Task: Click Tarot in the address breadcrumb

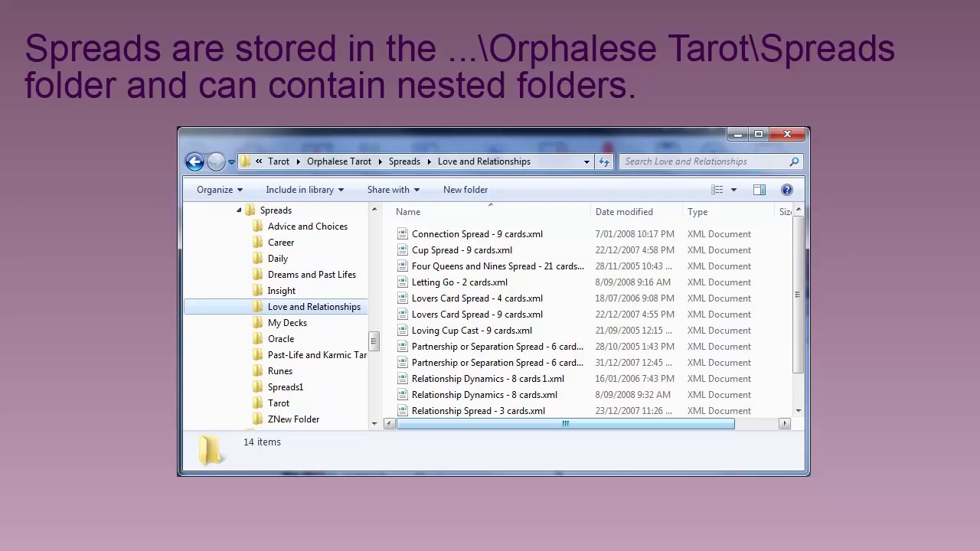Action: coord(279,161)
